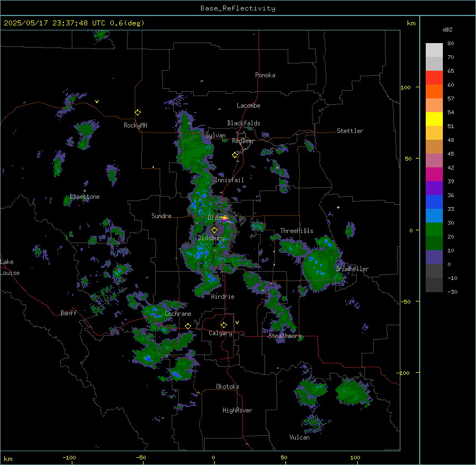Screen dimensions: 476x465
Task: Click the Airdrie city label
Action: [x=223, y=297]
